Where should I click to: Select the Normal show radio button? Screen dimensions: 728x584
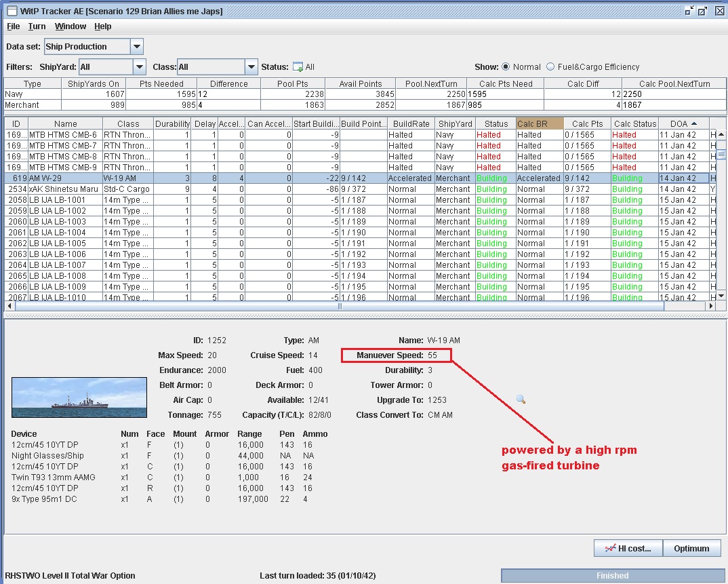point(506,66)
